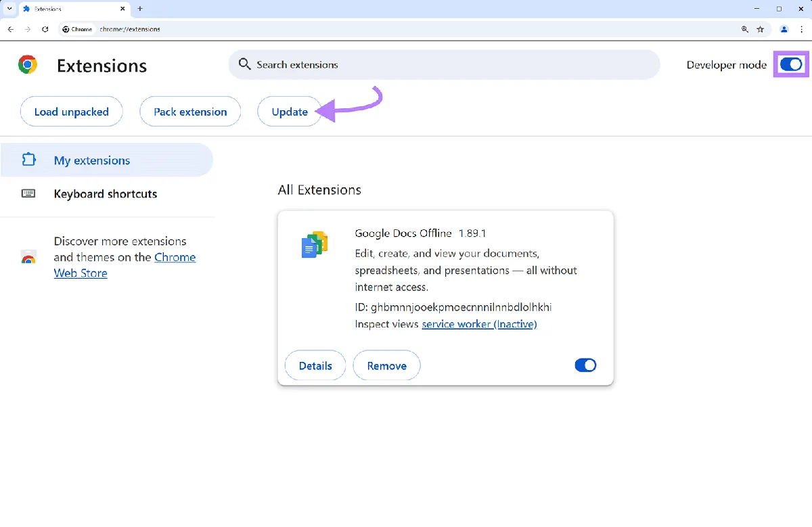Click the Pack extension button
812x527 pixels.
(190, 112)
